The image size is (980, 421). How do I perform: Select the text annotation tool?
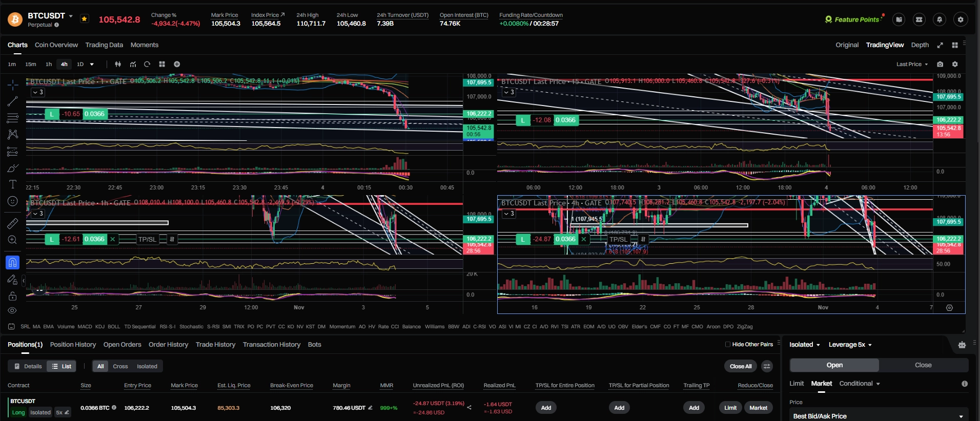[13, 184]
